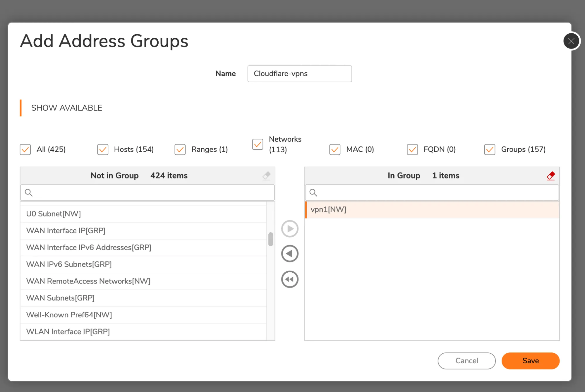This screenshot has width=585, height=392.
Task: Uncheck the Hosts (154) checkbox
Action: (103, 149)
